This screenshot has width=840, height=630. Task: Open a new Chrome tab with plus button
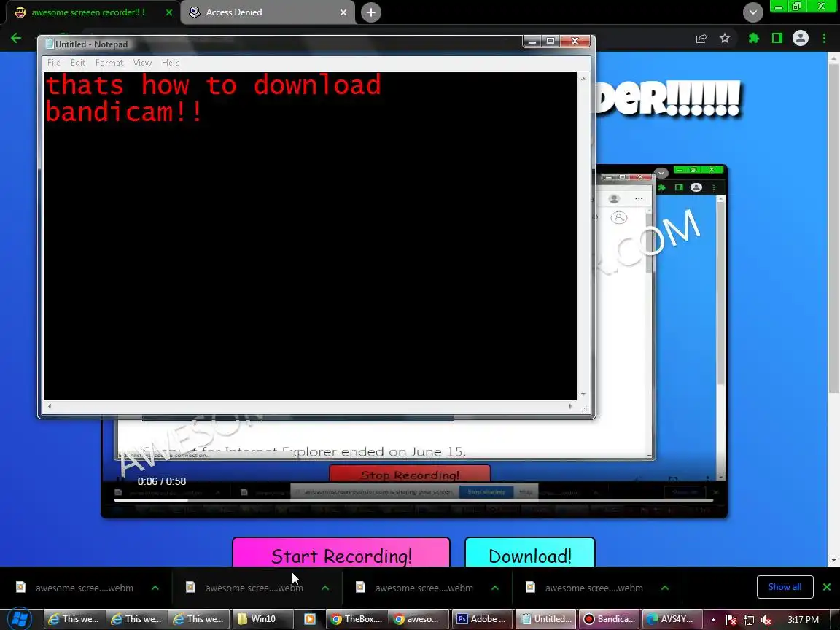(370, 12)
